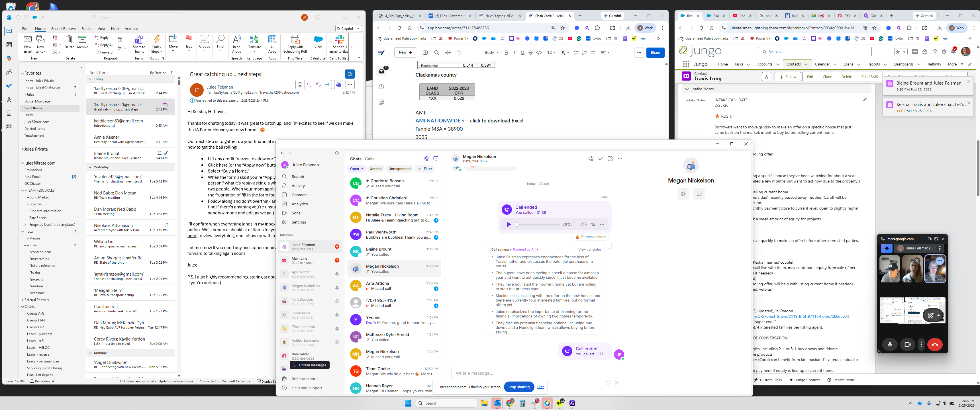This screenshot has width=980, height=410.
Task: Open Read Aloud in the Speech group
Action: click(236, 41)
